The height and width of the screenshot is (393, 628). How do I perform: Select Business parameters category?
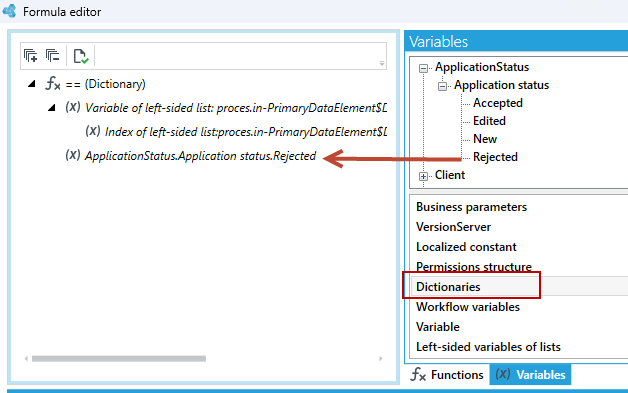[x=471, y=207]
